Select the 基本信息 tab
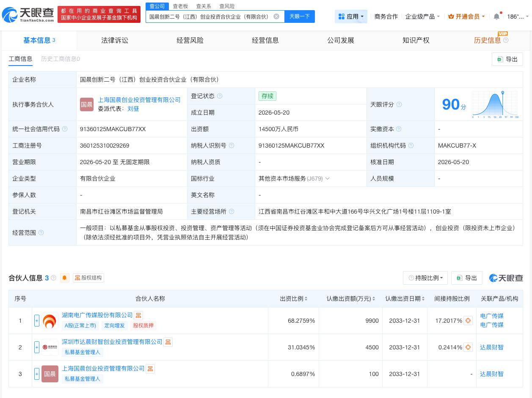This screenshot has width=532, height=398. coord(39,40)
